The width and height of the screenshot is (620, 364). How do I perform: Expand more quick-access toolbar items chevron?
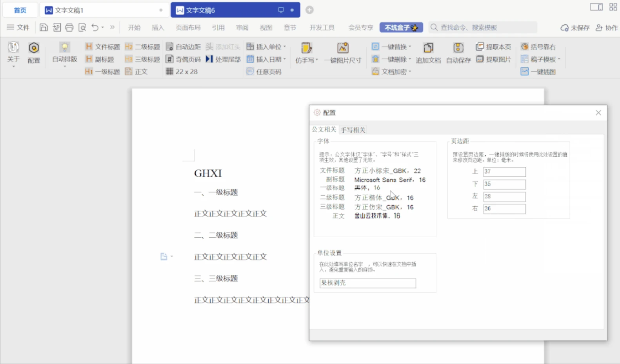(x=113, y=27)
